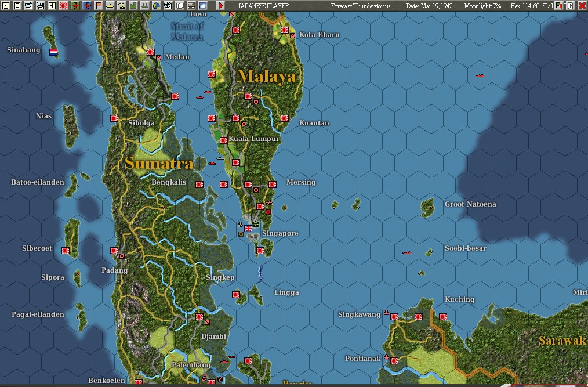Select the Japanese base marker at Kota Bharu

coord(285,30)
